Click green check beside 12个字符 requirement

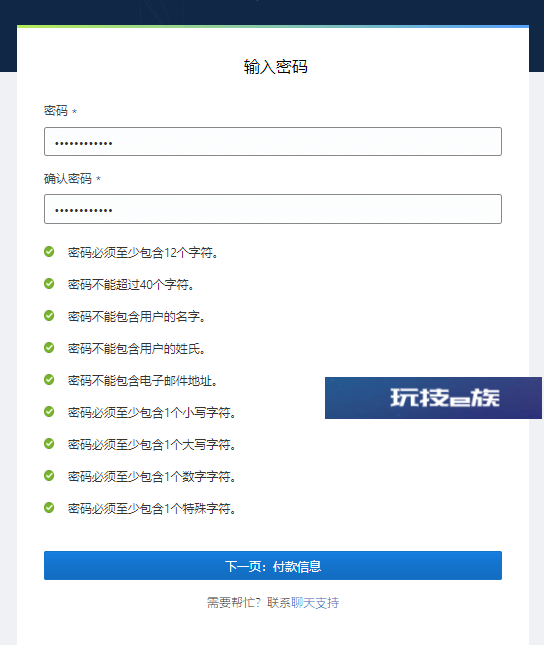pos(49,252)
